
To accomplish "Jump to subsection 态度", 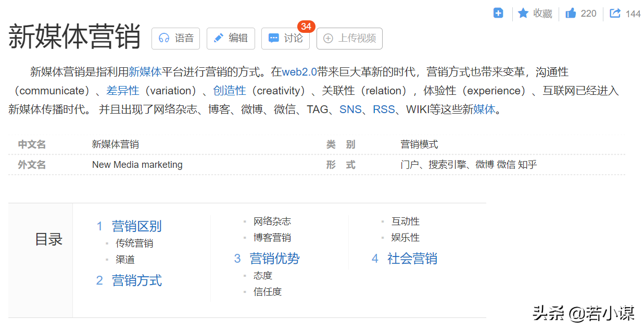I will (263, 275).
